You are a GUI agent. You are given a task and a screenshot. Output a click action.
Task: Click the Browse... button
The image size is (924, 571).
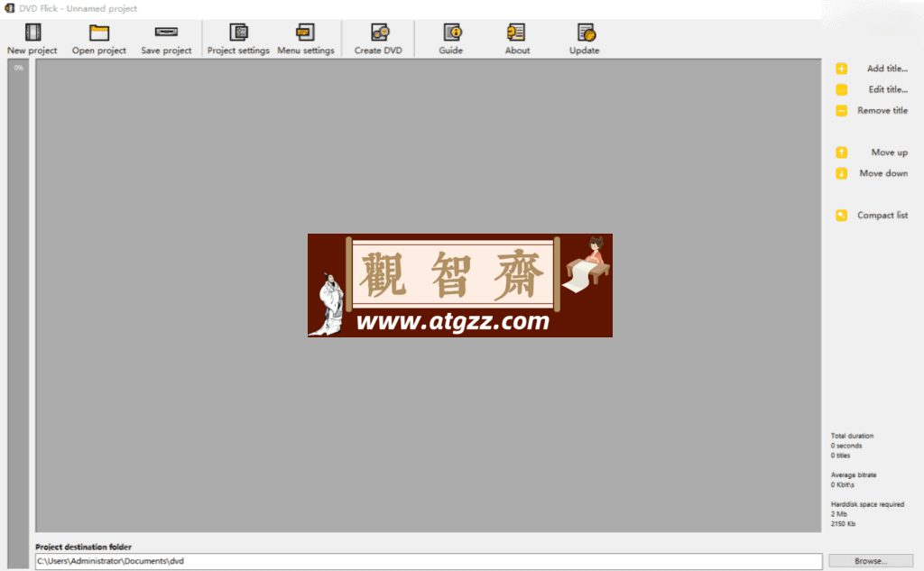point(871,561)
